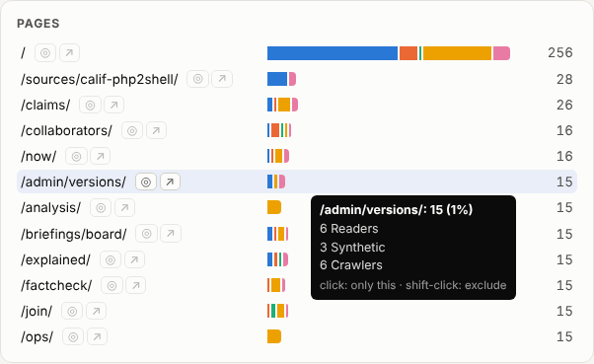
Task: Open /admin/versions/ via its arrow icon
Action: click(x=170, y=182)
